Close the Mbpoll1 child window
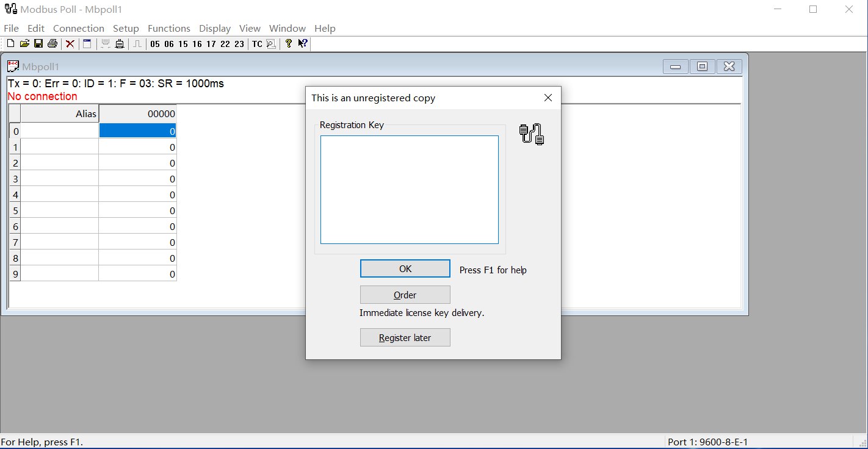The image size is (868, 449). tap(729, 66)
